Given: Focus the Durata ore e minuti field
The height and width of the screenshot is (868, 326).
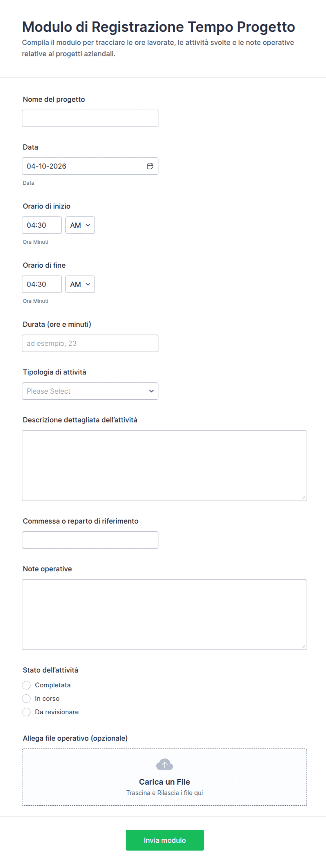Looking at the screenshot, I should point(90,343).
